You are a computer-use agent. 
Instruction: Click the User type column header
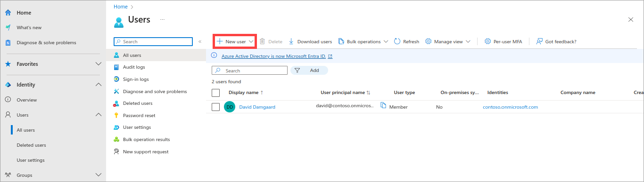point(405,93)
